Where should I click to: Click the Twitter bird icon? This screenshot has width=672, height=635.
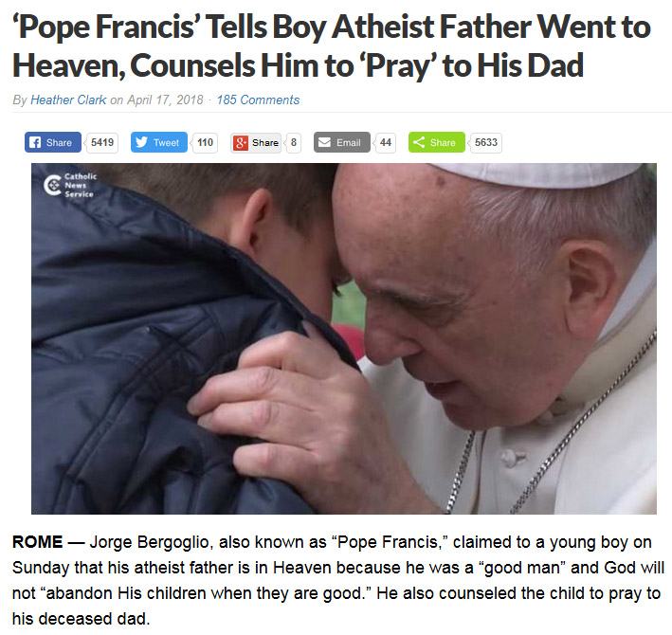tap(141, 142)
